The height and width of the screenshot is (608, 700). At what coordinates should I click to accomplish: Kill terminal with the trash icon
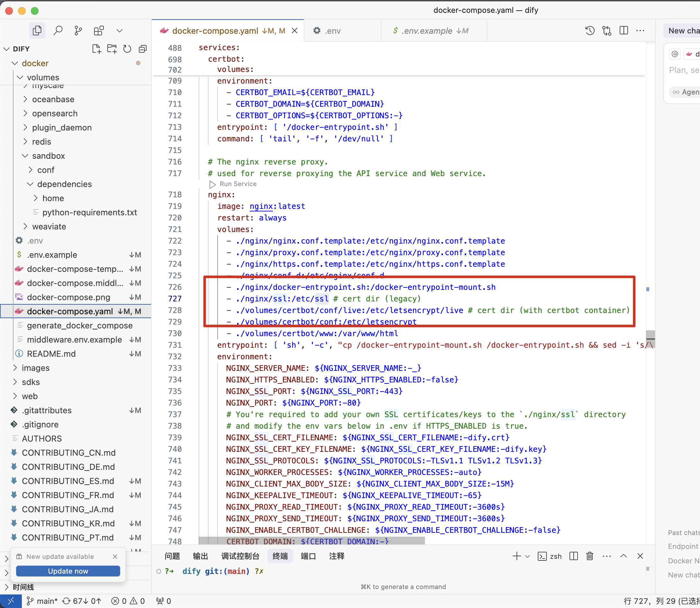pos(590,556)
